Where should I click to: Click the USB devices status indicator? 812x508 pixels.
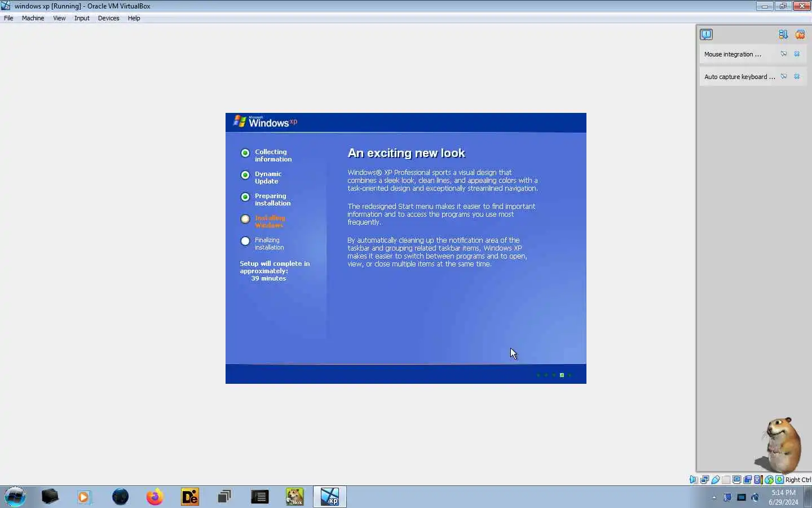(715, 480)
